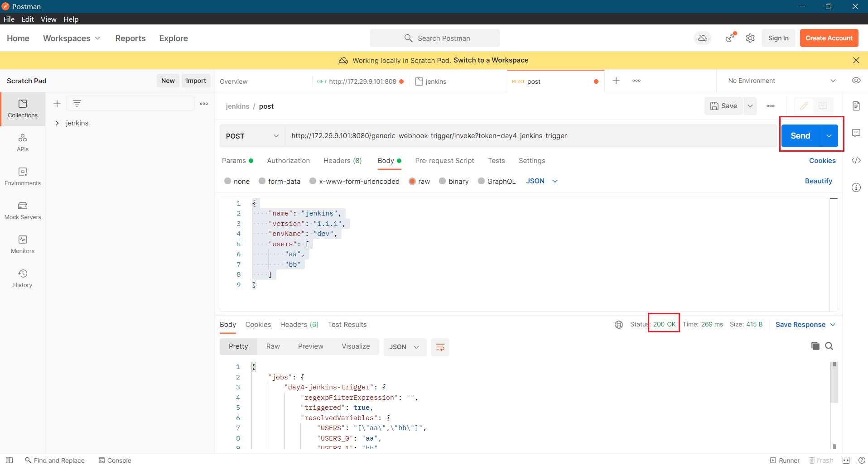Open the Monitors panel
This screenshot has height=465, width=868.
[x=23, y=244]
